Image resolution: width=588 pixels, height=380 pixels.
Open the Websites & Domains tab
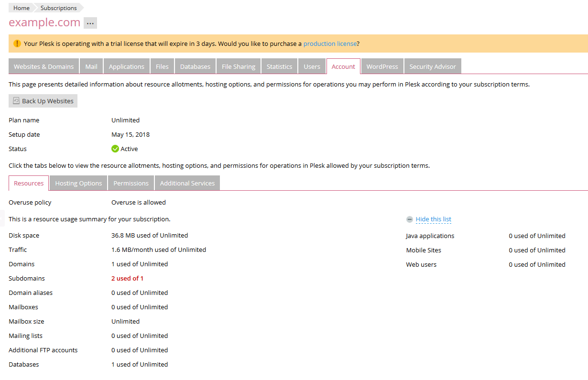click(x=44, y=66)
